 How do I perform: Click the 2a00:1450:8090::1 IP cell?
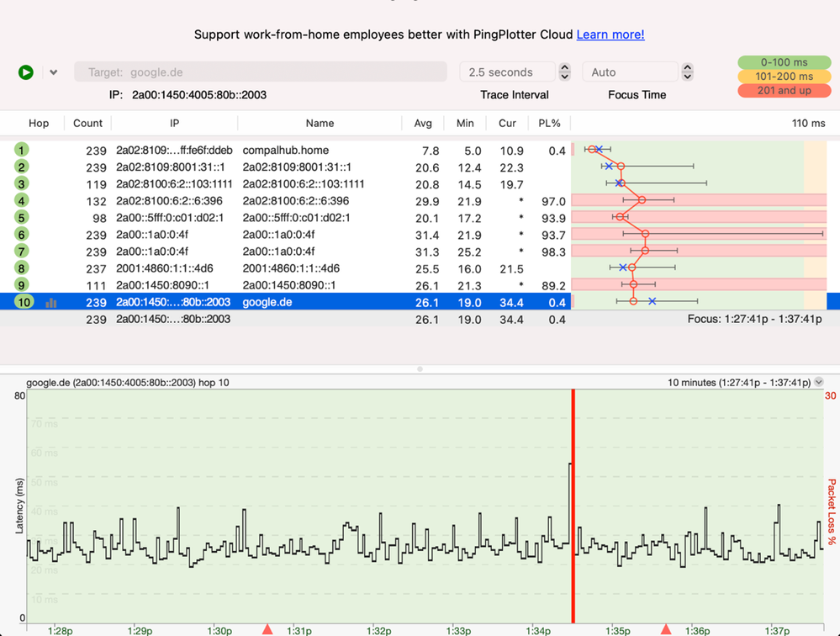[x=162, y=285]
